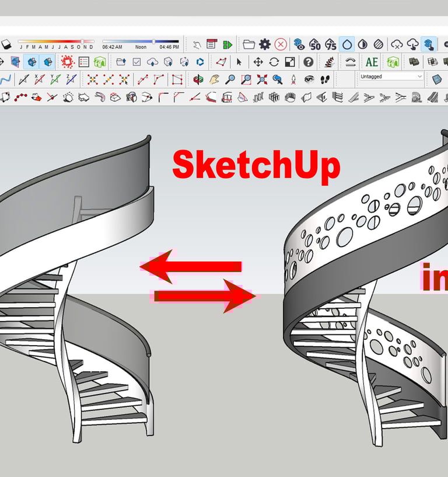Click the round fence posts icon
Image resolution: width=448 pixels, height=477 pixels.
290,98
